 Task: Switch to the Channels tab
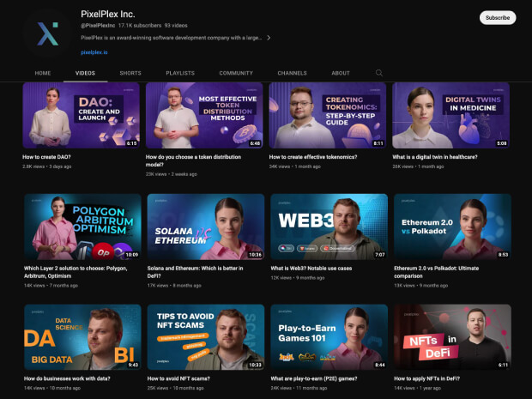point(292,73)
